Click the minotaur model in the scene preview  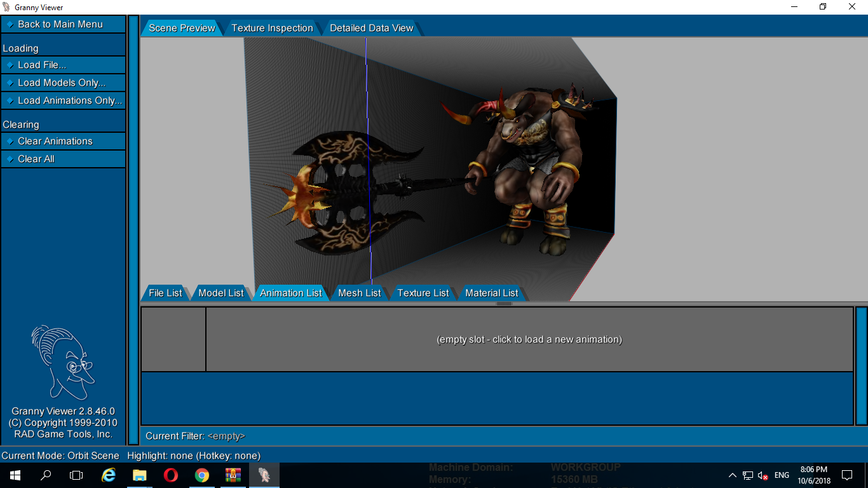[534, 168]
